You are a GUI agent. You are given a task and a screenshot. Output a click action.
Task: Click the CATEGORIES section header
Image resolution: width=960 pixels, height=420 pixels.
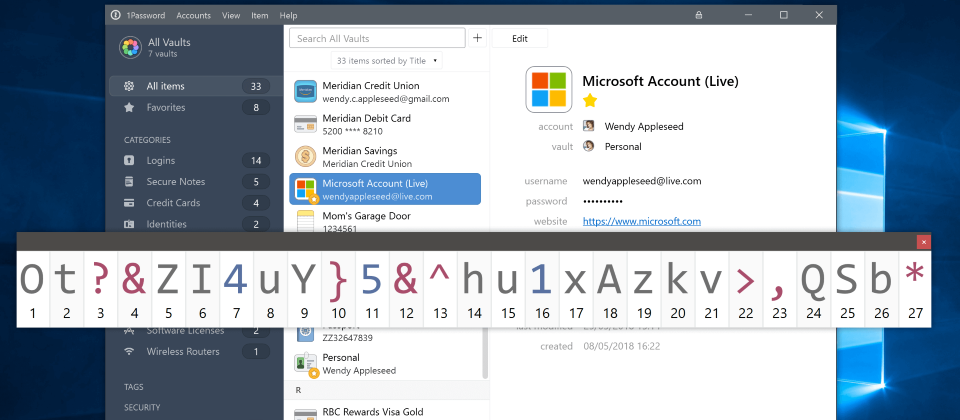click(147, 140)
